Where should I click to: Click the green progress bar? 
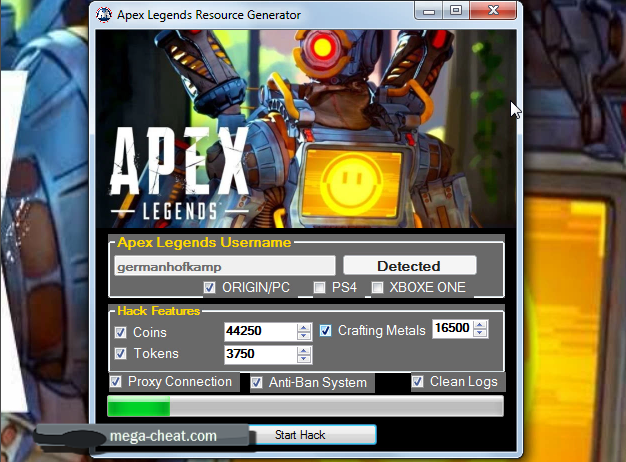click(305, 406)
